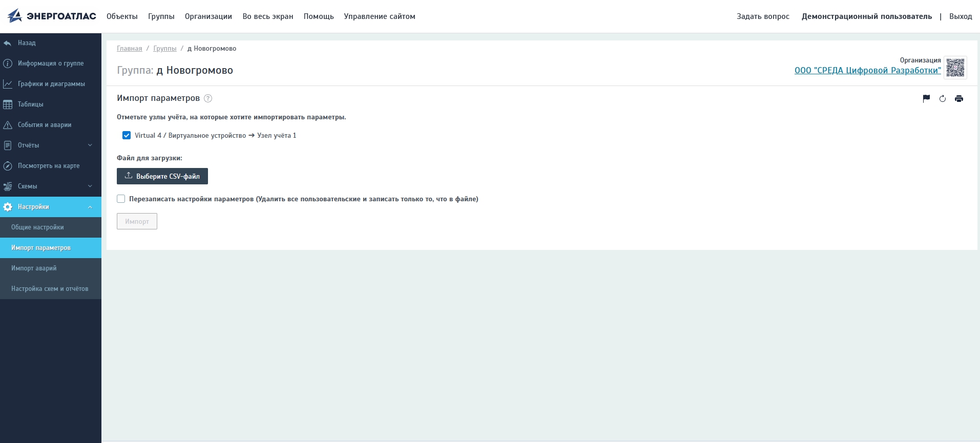This screenshot has width=980, height=443.
Task: Click the document icon beside Отчёты
Action: pos(8,145)
